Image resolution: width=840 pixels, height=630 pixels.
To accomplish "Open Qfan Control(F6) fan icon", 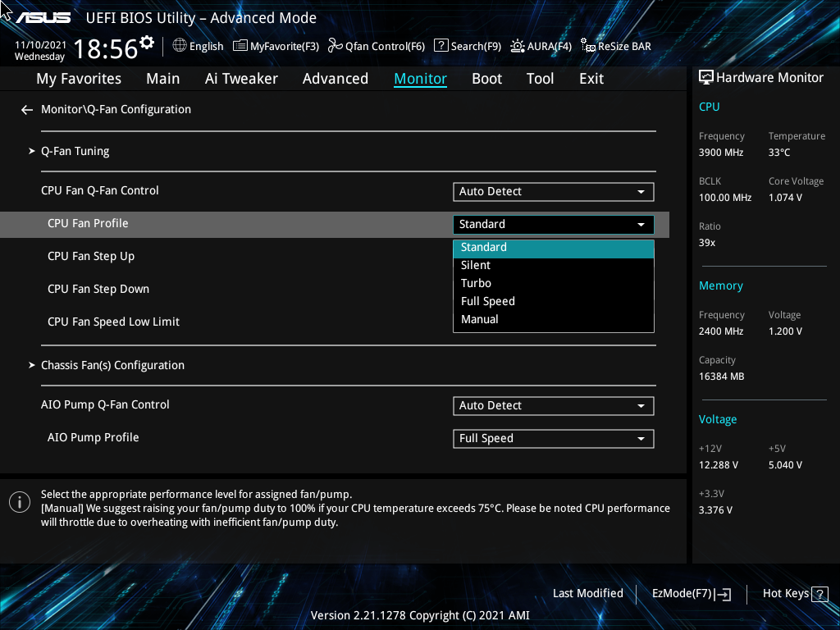I will [336, 46].
